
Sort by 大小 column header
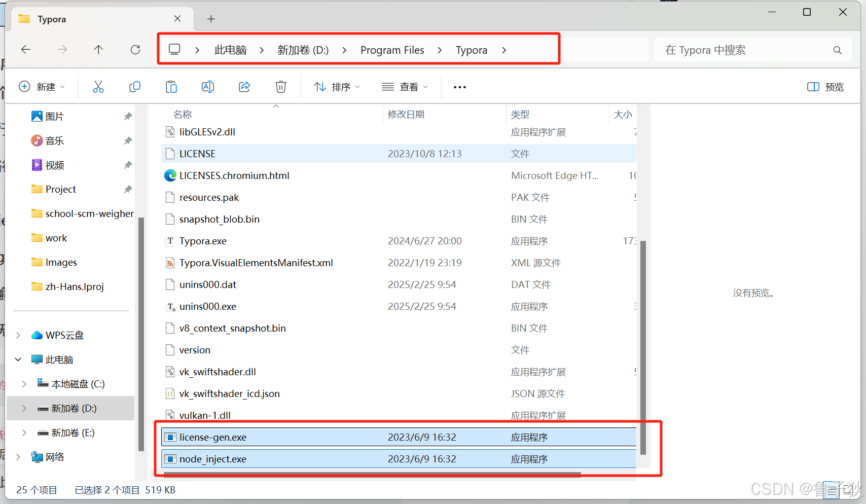click(623, 115)
